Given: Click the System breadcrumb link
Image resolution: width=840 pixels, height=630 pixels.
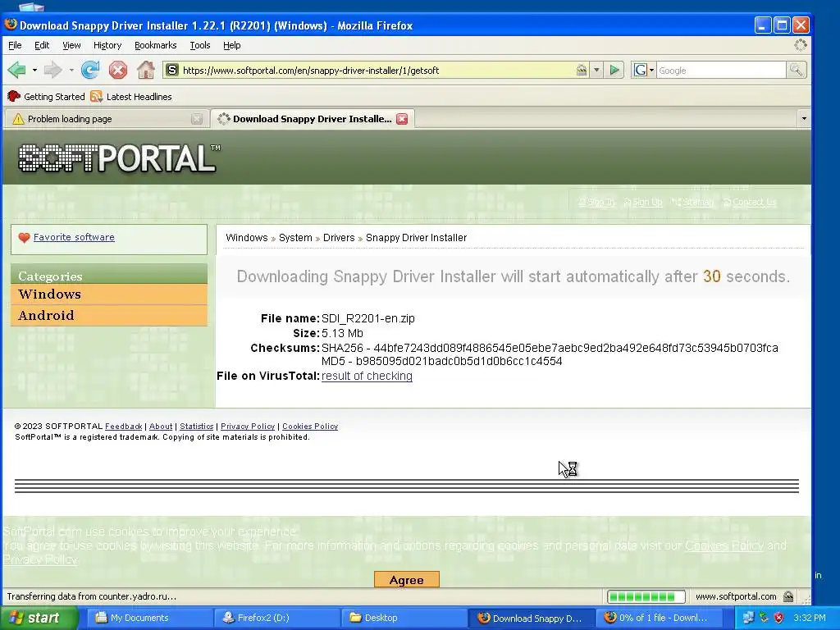Looking at the screenshot, I should click(x=295, y=237).
